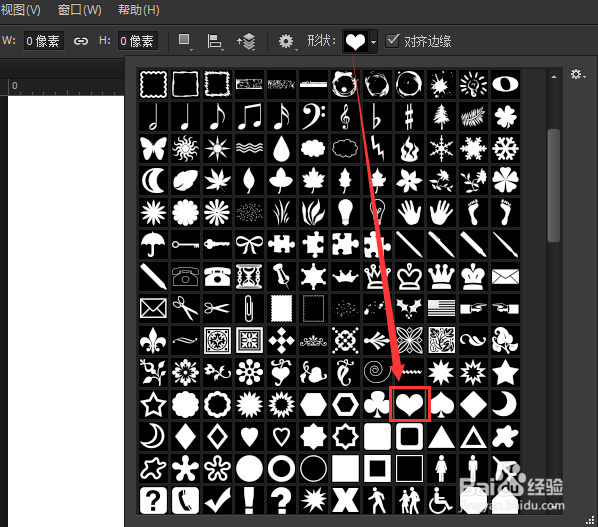Select the club card suit shape
Screen dimensions: 598x527
(377, 404)
